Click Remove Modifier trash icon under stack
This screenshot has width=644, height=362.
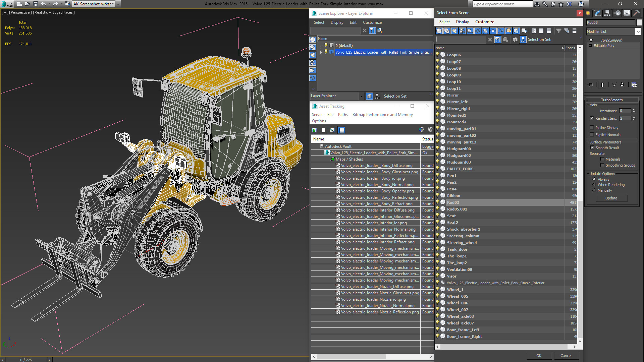point(622,85)
